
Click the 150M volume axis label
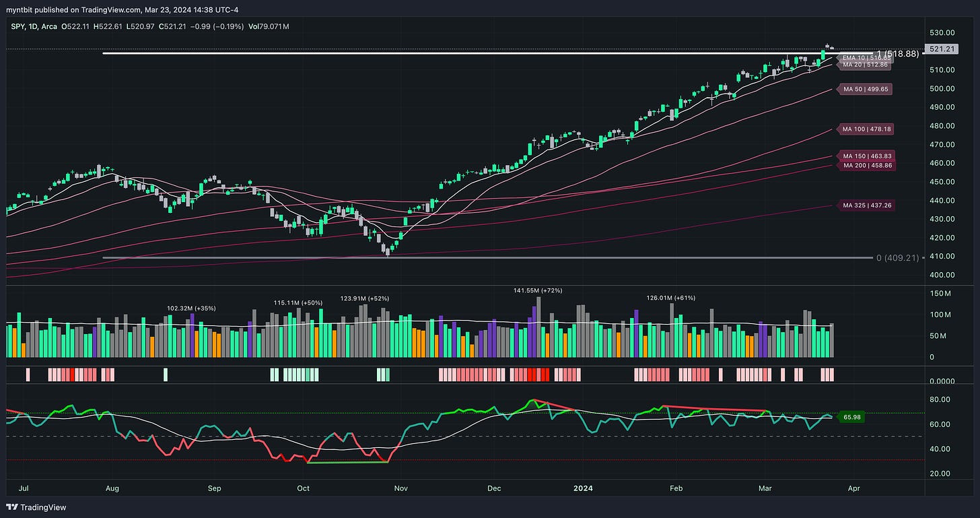[x=941, y=294]
